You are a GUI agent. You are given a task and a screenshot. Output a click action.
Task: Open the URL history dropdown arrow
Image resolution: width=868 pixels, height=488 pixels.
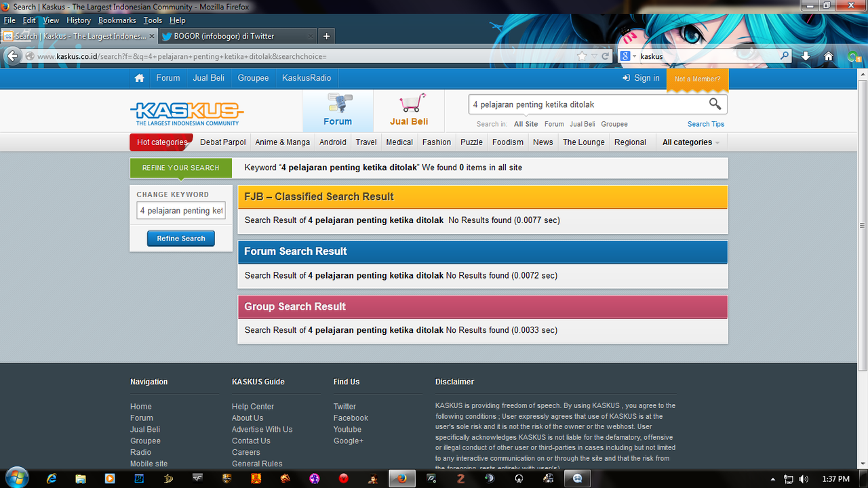click(595, 56)
